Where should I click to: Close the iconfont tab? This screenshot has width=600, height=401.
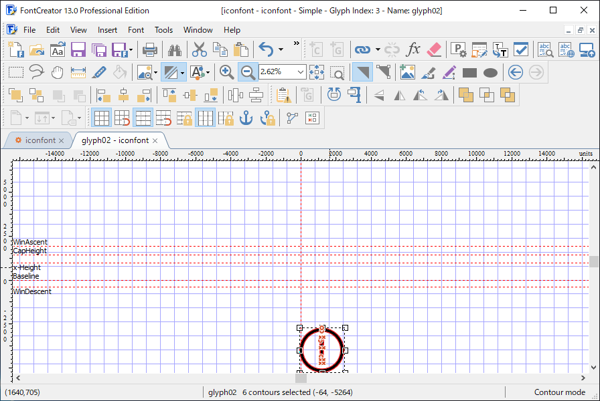(61, 141)
